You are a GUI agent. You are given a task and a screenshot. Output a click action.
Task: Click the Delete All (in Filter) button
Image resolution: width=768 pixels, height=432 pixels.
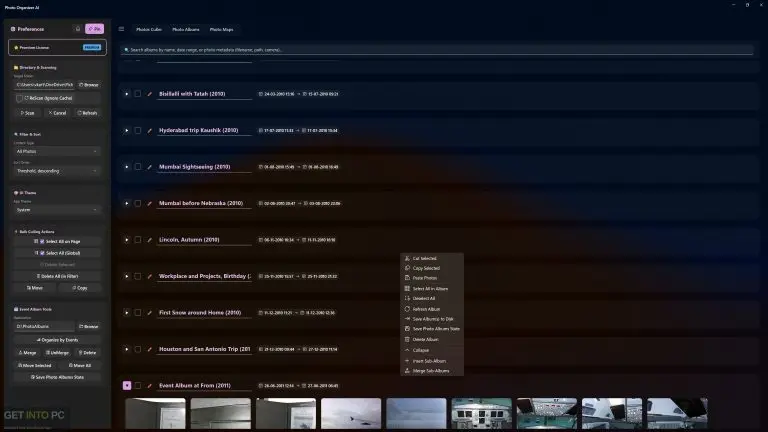tap(57, 276)
